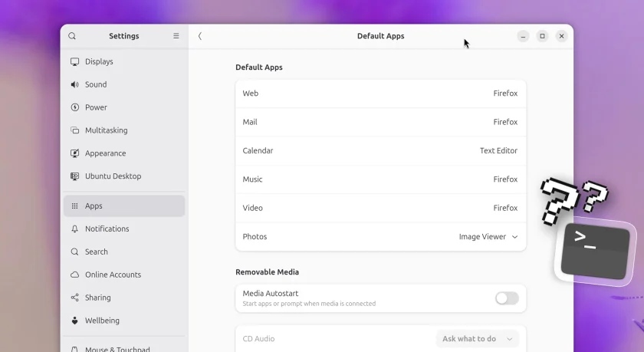Open Online Accounts settings
This screenshot has width=644, height=352.
pos(124,275)
